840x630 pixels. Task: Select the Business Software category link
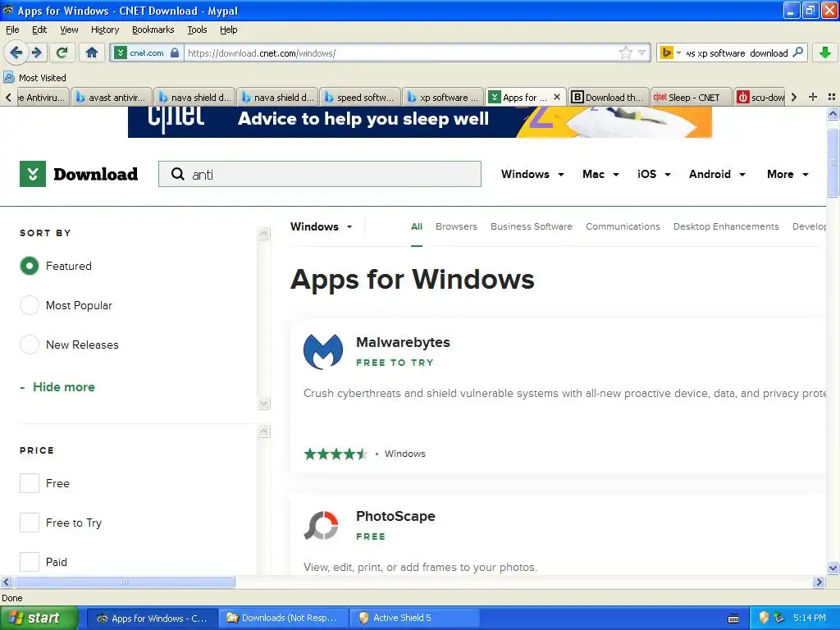click(532, 226)
